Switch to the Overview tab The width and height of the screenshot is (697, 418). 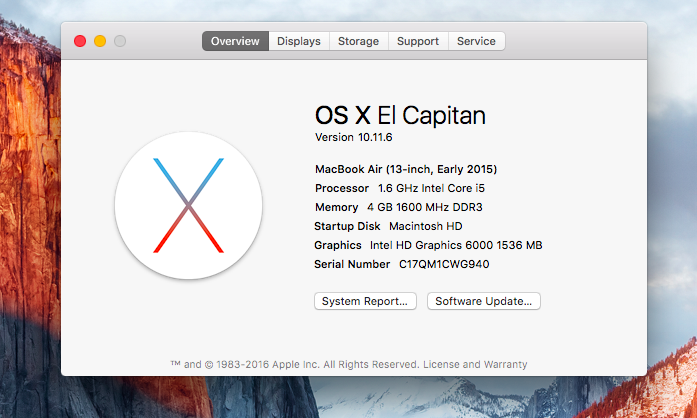pos(235,41)
